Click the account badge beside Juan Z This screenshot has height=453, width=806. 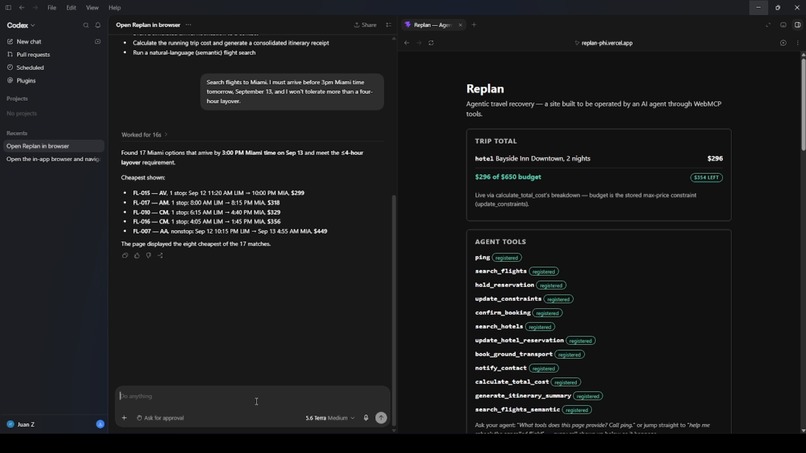click(100, 424)
